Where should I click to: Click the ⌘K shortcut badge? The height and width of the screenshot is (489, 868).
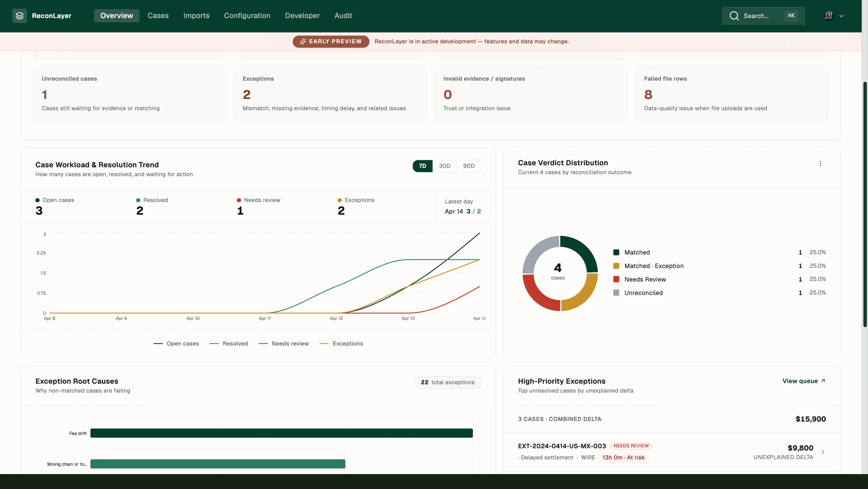pos(791,16)
